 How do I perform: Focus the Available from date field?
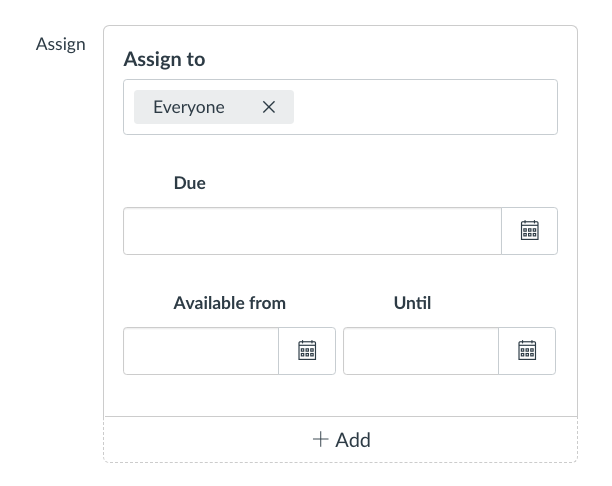pos(201,351)
